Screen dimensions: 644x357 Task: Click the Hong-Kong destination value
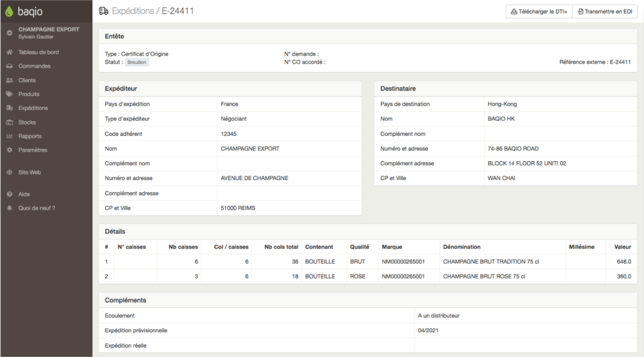pos(502,104)
